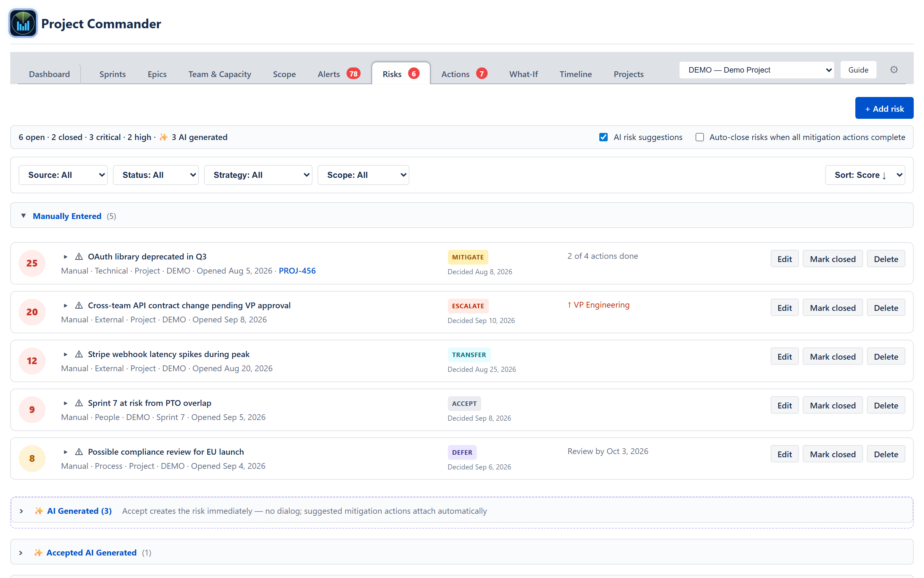Expand OAuth library deprecated risk details
Viewport: 924px width, 578px height.
[x=65, y=257]
